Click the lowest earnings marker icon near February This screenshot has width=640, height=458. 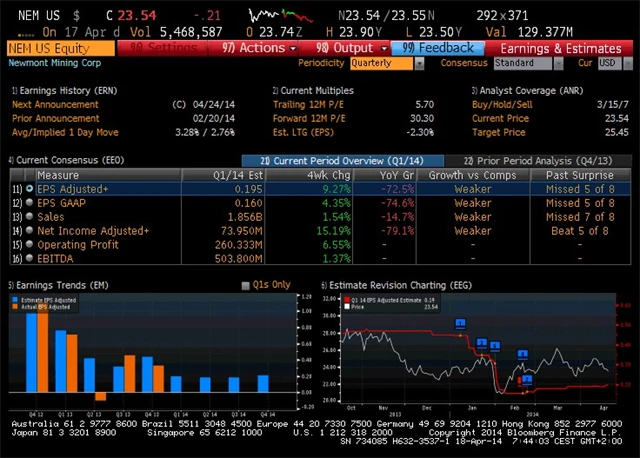coord(527,379)
